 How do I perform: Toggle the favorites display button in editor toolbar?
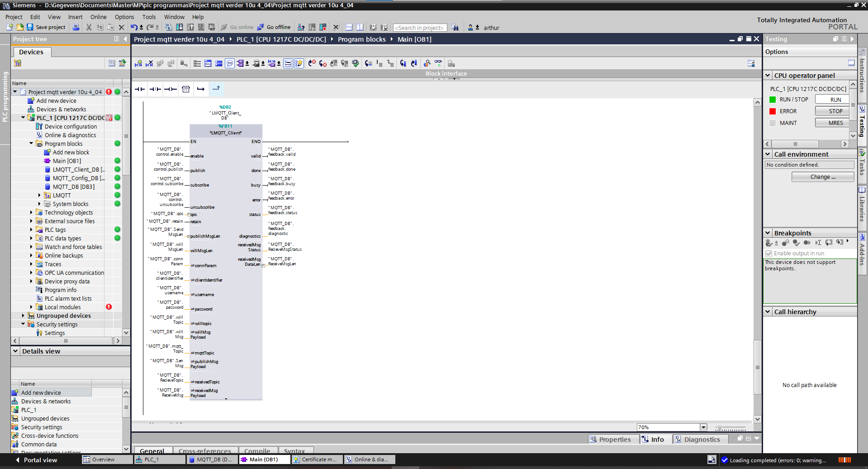coord(299,63)
